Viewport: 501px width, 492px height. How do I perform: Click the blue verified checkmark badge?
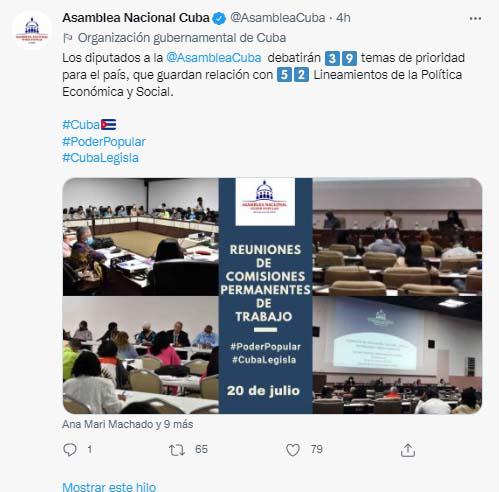(x=219, y=18)
